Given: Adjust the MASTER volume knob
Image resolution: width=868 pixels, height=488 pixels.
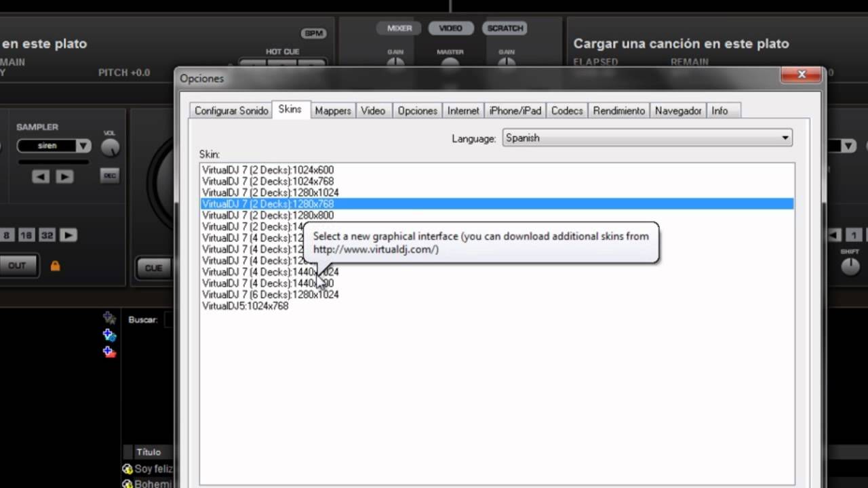Looking at the screenshot, I should click(x=450, y=64).
